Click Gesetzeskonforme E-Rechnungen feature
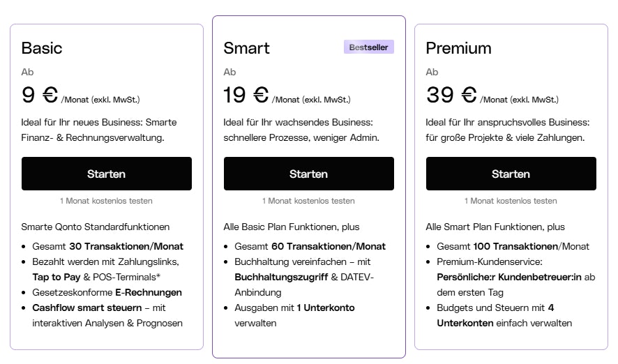 click(107, 292)
